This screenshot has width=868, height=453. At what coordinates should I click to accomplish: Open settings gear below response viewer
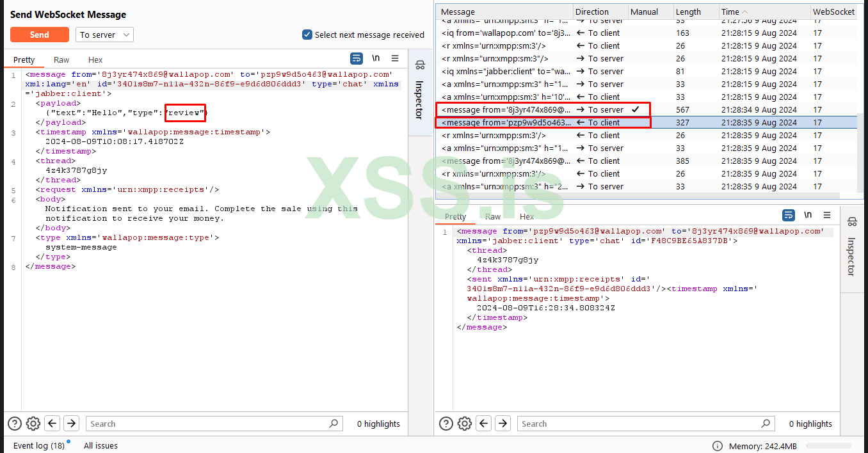[x=465, y=424]
